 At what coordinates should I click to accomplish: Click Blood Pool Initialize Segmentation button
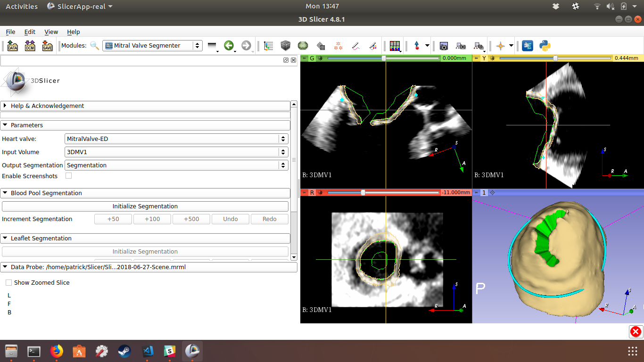145,206
